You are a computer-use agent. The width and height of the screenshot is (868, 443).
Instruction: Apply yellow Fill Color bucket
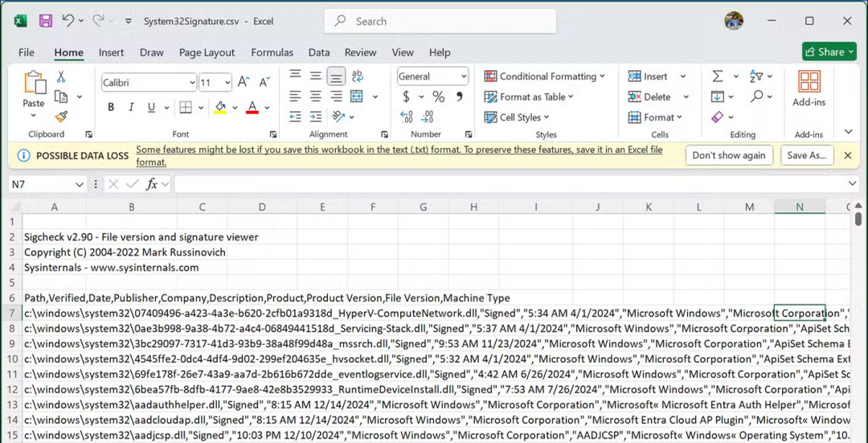pos(220,107)
